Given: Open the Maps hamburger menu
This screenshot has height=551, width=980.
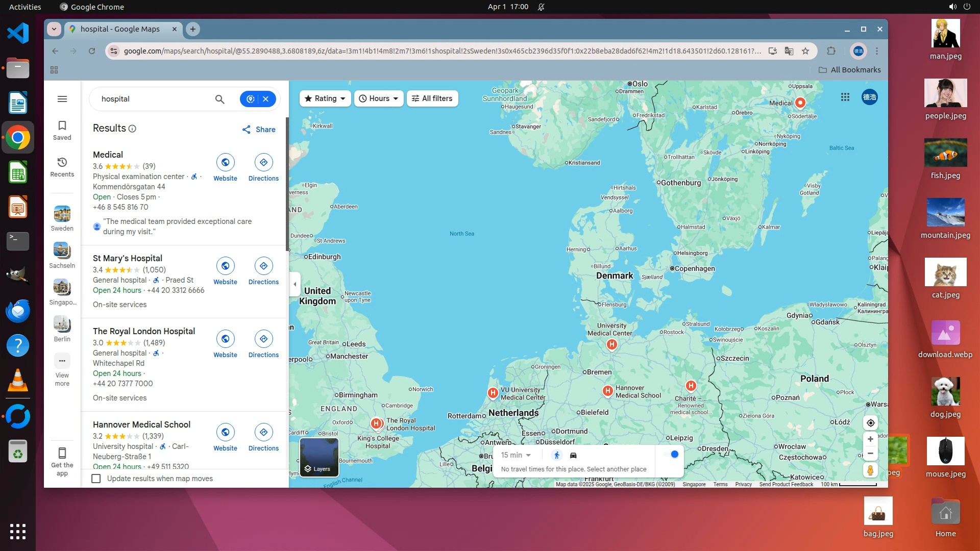Looking at the screenshot, I should [62, 99].
